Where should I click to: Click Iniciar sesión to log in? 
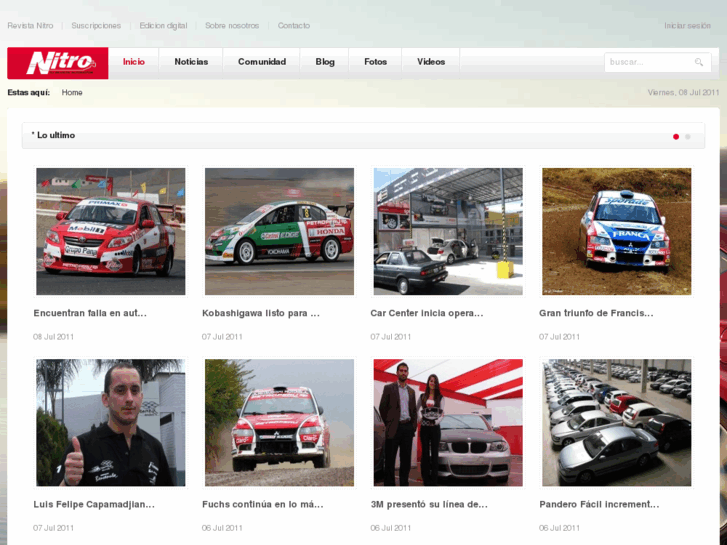(x=687, y=26)
